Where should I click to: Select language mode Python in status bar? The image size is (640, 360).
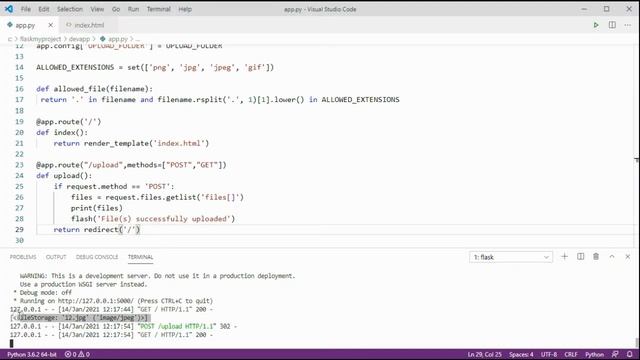[x=594, y=354]
